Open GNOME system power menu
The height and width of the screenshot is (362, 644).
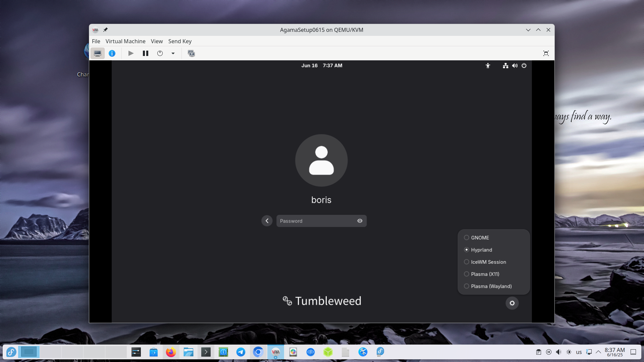(524, 66)
